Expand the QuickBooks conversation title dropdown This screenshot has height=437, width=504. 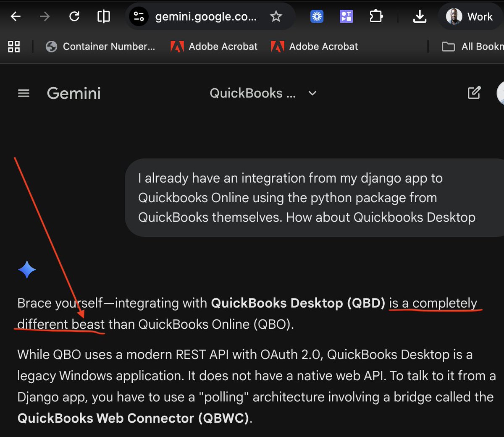(263, 93)
